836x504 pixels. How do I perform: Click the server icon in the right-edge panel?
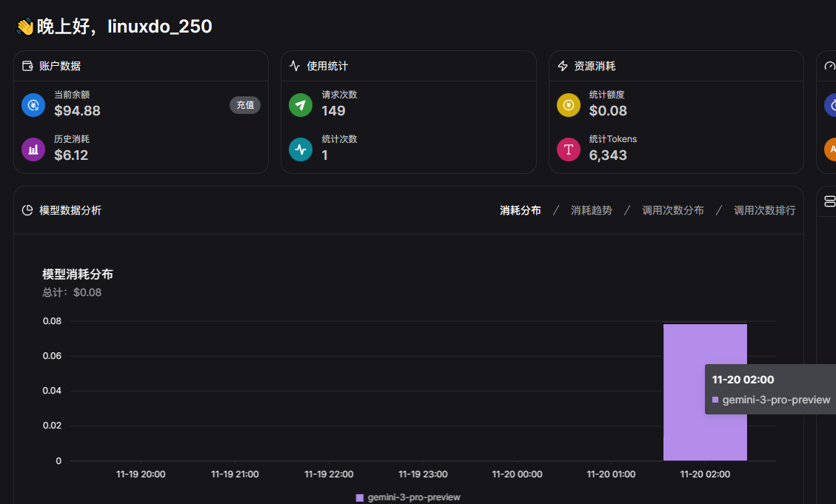click(x=829, y=201)
